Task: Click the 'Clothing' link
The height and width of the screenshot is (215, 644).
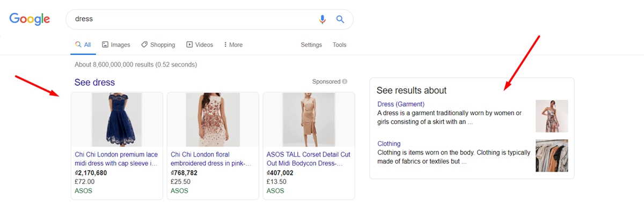Action: pyautogui.click(x=389, y=144)
